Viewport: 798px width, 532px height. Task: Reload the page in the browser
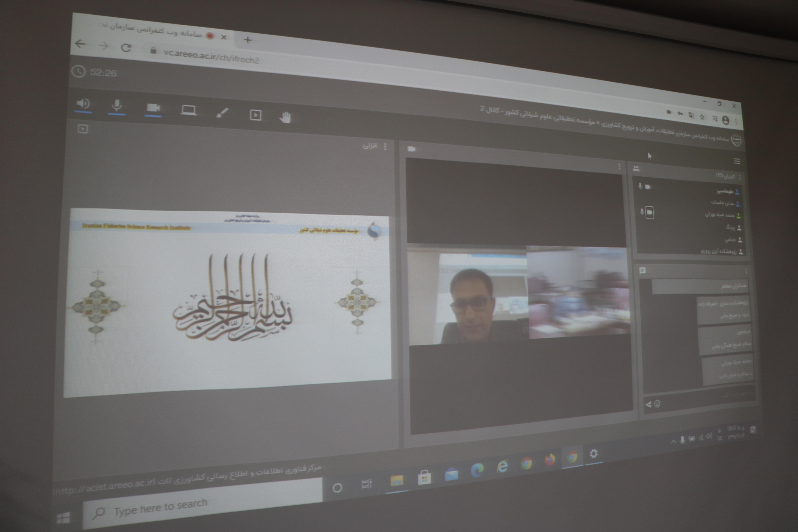click(x=126, y=48)
